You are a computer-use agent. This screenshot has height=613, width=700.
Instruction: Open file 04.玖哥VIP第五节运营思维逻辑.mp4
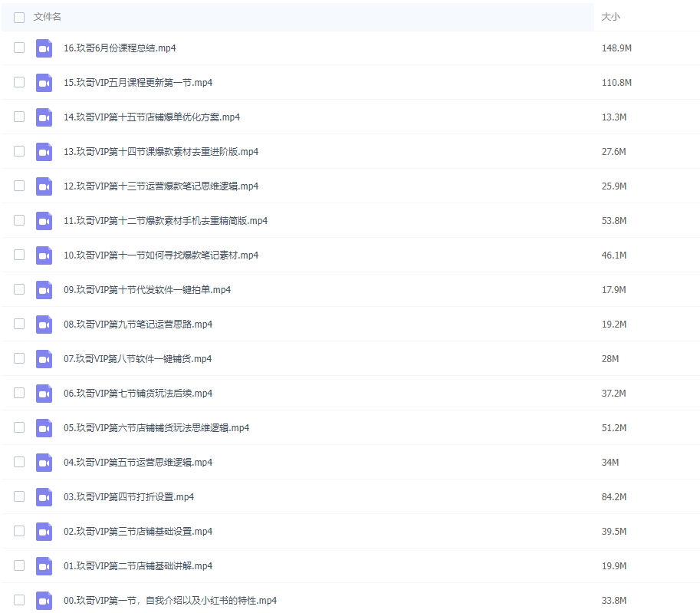138,463
